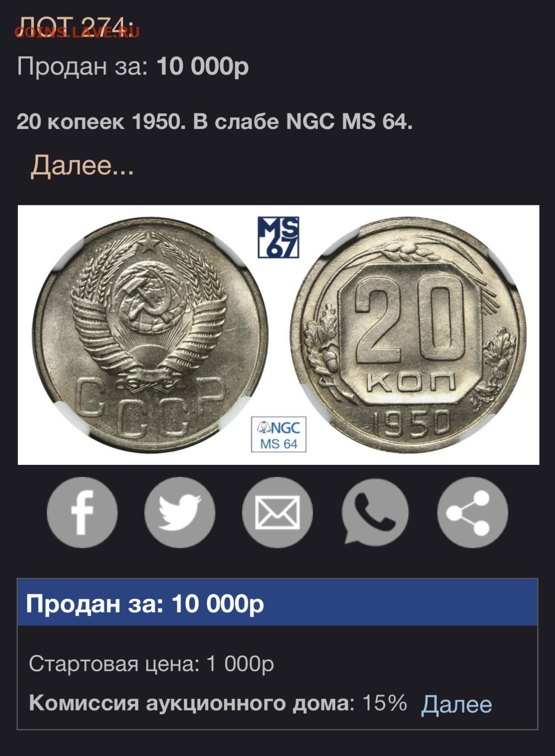Click the MS67 auction house logo

click(278, 238)
